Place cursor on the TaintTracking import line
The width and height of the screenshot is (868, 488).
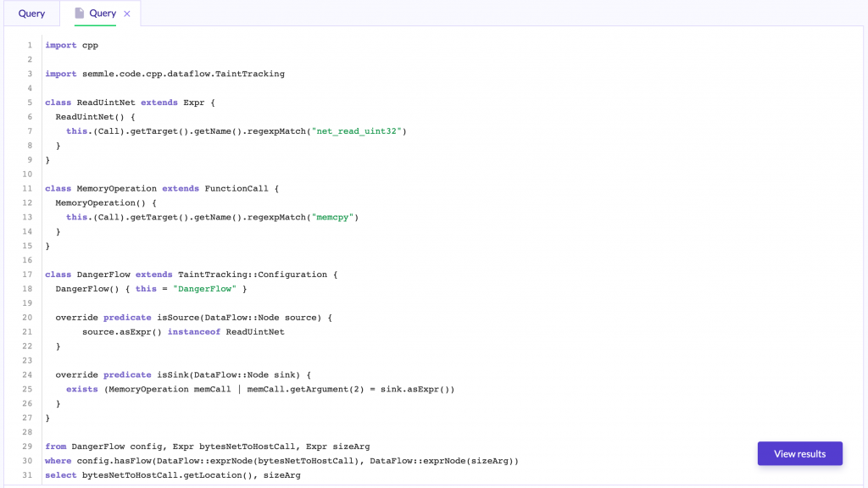pyautogui.click(x=165, y=74)
